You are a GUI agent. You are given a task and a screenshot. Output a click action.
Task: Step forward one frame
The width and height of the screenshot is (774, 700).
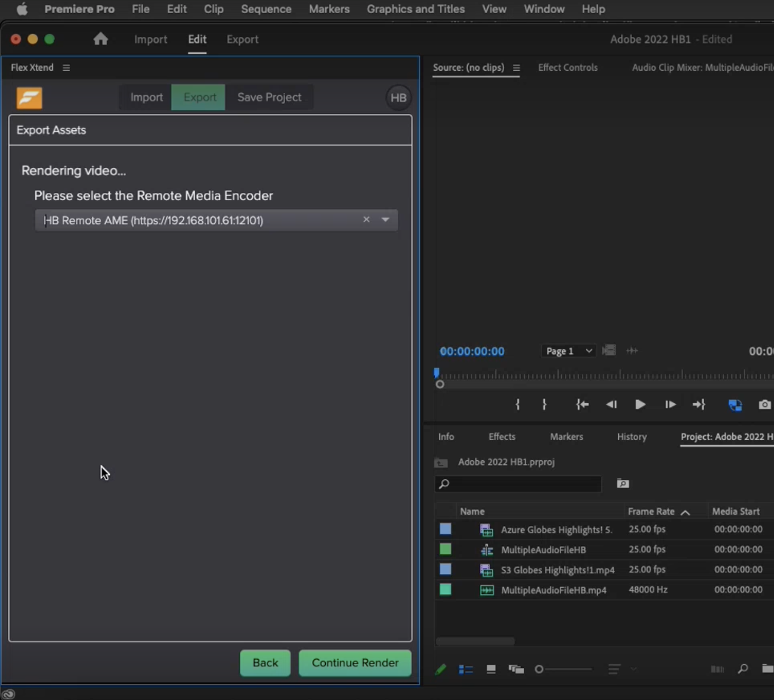(670, 404)
